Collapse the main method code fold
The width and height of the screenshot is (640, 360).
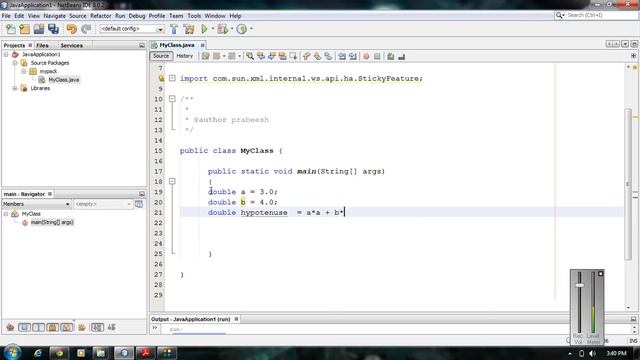(172, 181)
